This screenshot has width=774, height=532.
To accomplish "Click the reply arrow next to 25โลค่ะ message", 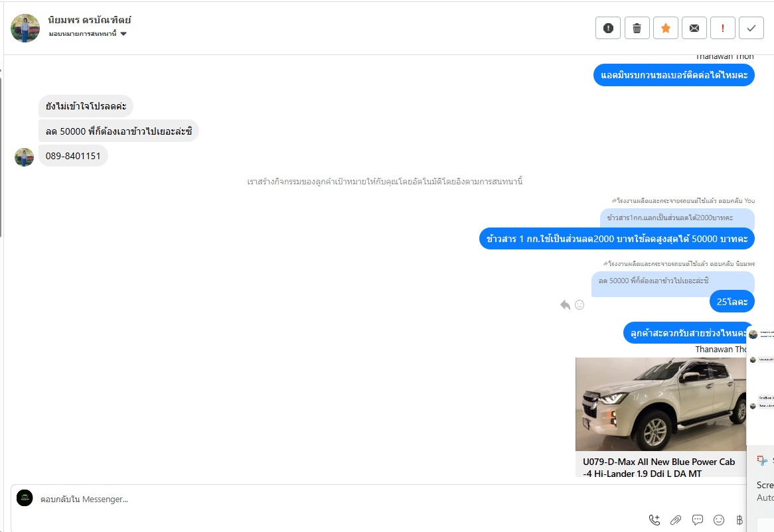I will click(565, 305).
